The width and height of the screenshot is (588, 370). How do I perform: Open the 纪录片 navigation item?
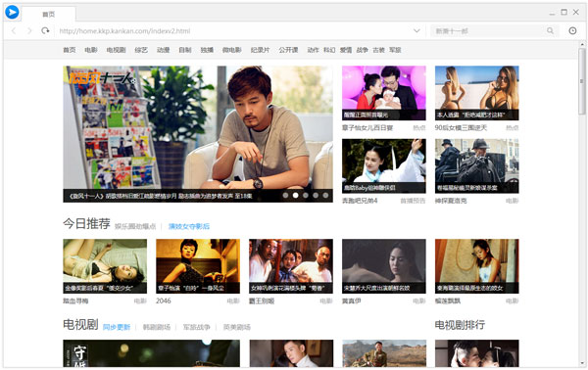[261, 50]
